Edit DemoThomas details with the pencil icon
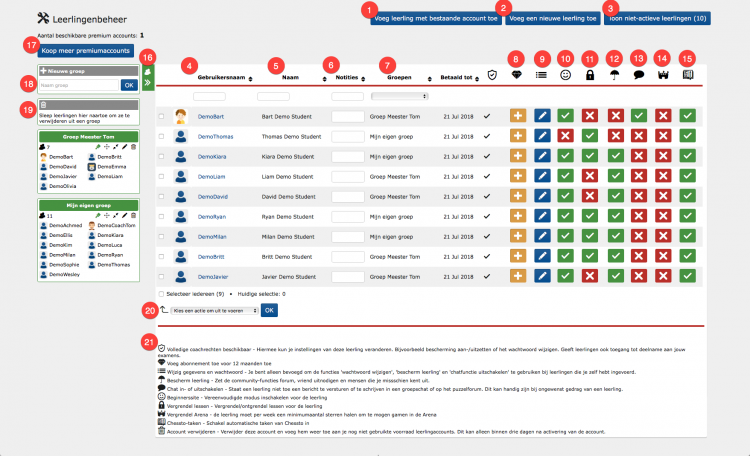 tap(542, 136)
